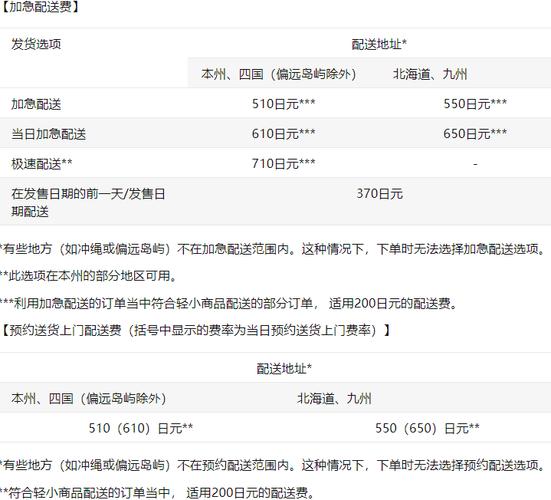Viewport: 551px width, 500px height.
Task: Select the 极速配送** row label
Action: [42, 164]
